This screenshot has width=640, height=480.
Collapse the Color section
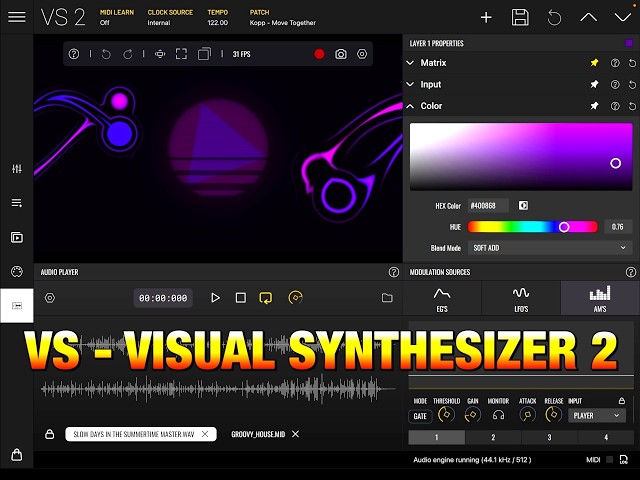click(x=410, y=106)
